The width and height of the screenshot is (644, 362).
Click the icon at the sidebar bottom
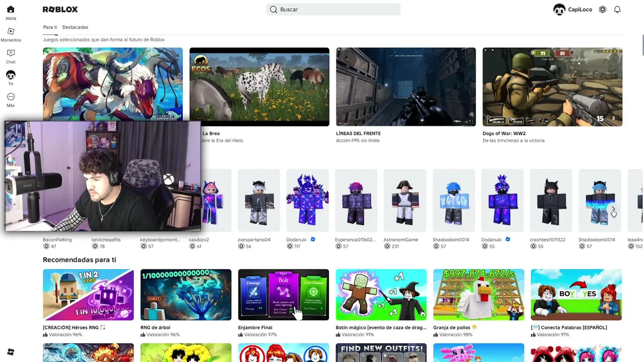pyautogui.click(x=11, y=352)
